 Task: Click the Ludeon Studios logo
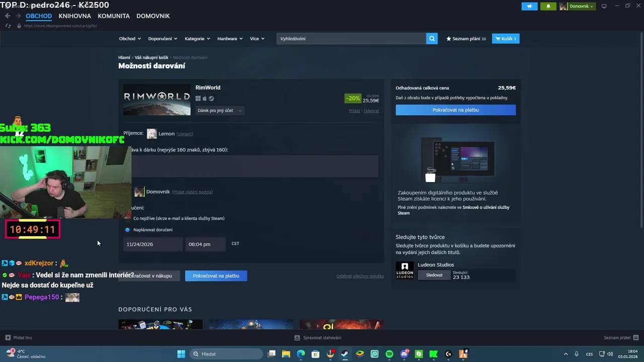405,270
